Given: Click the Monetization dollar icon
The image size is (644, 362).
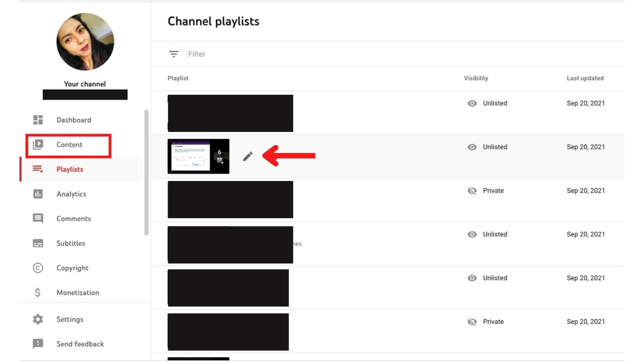Looking at the screenshot, I should coord(38,292).
